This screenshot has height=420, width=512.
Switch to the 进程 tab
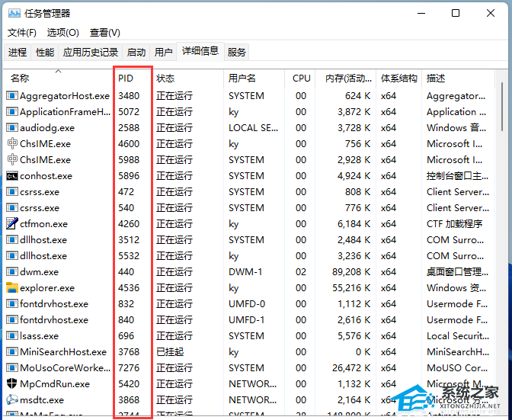(18, 52)
